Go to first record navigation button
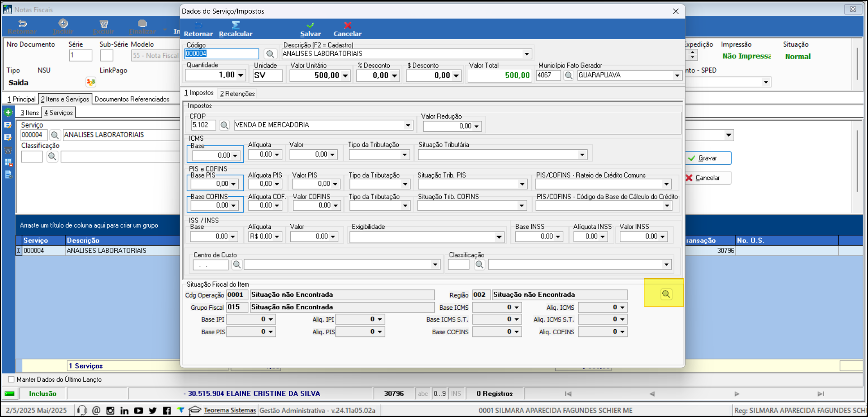The width and height of the screenshot is (868, 417). pos(568,394)
